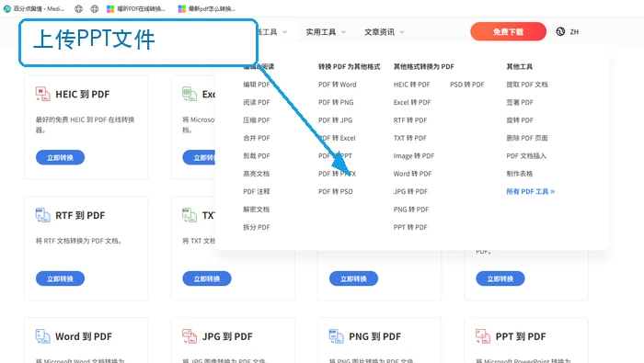Select 制作表格 tool
Viewport: 644px width, 363px height.
[519, 174]
